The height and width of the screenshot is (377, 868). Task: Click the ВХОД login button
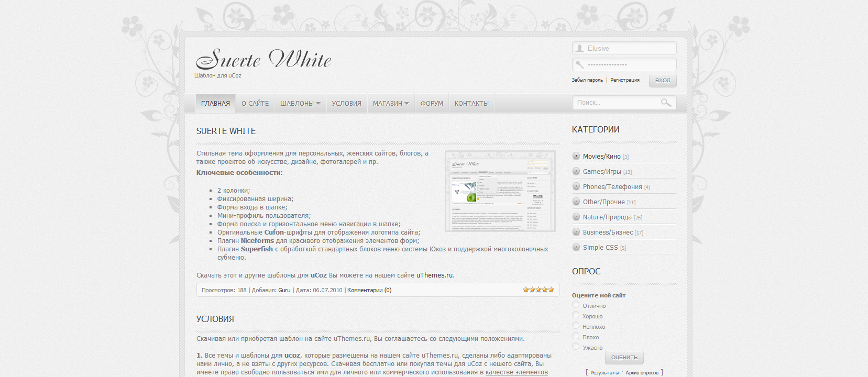click(x=663, y=80)
